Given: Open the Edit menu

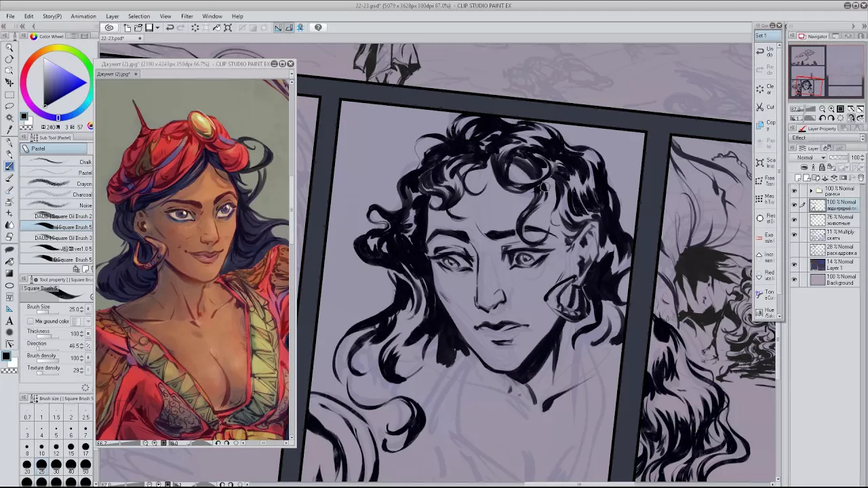Looking at the screenshot, I should point(29,16).
